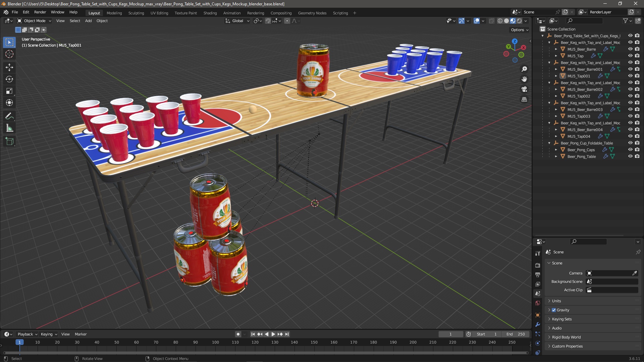Choose the Add Cube tool
The width and height of the screenshot is (644, 362).
9,141
